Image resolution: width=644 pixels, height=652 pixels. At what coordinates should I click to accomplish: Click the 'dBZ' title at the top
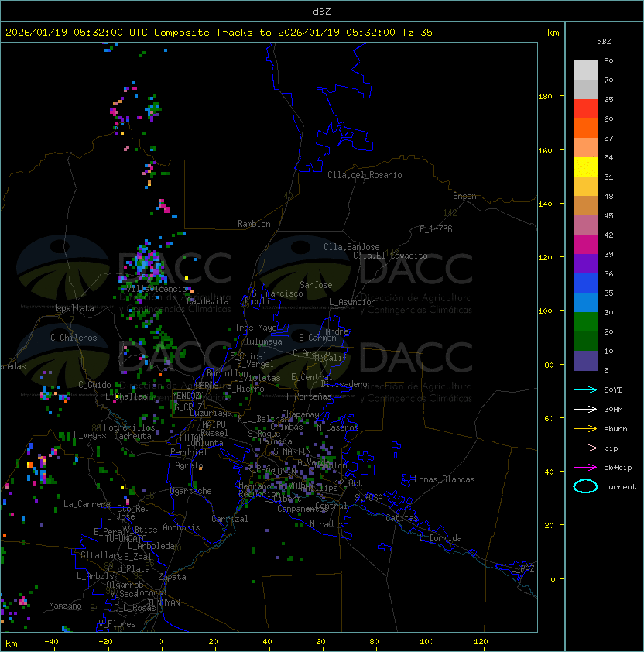[x=322, y=12]
